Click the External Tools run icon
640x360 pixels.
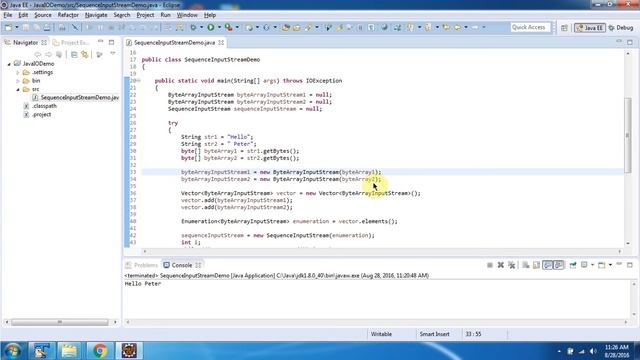(x=229, y=27)
